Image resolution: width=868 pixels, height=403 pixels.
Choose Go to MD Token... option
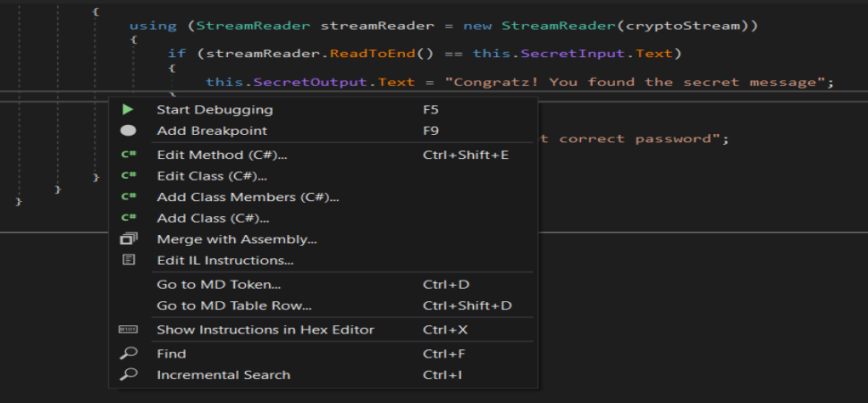coord(218,285)
